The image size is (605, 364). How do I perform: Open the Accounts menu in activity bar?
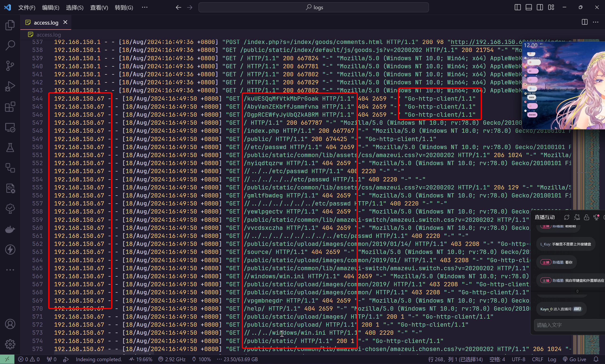coord(10,324)
